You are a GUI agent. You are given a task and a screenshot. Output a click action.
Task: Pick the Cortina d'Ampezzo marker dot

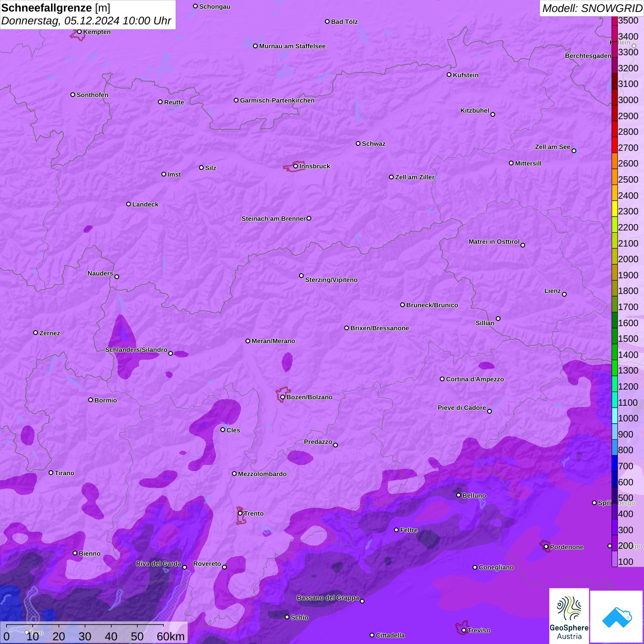point(442,379)
